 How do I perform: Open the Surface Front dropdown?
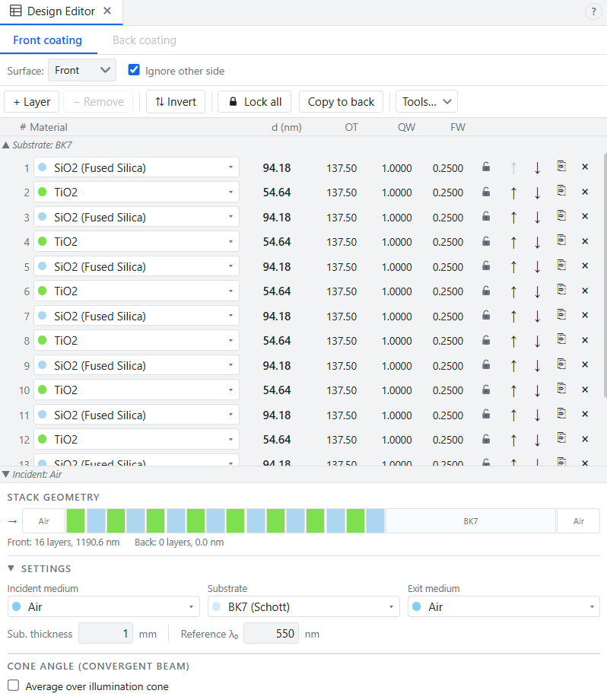coord(82,70)
